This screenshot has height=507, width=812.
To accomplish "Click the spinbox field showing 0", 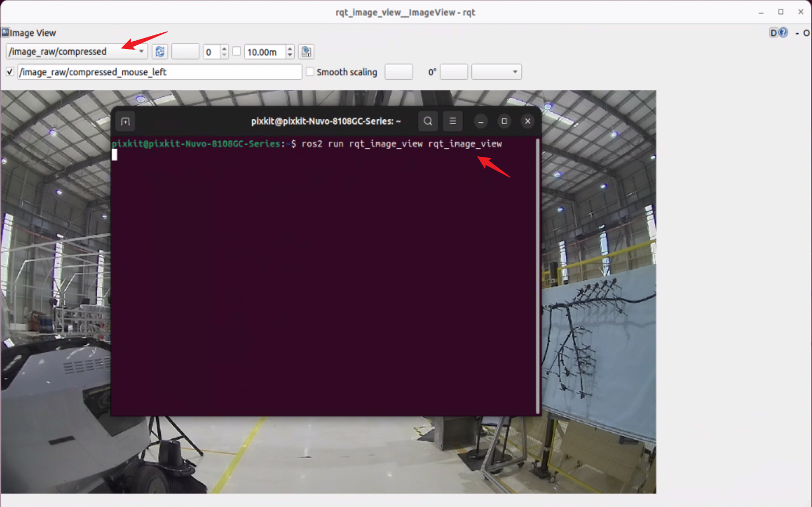I will tap(211, 52).
